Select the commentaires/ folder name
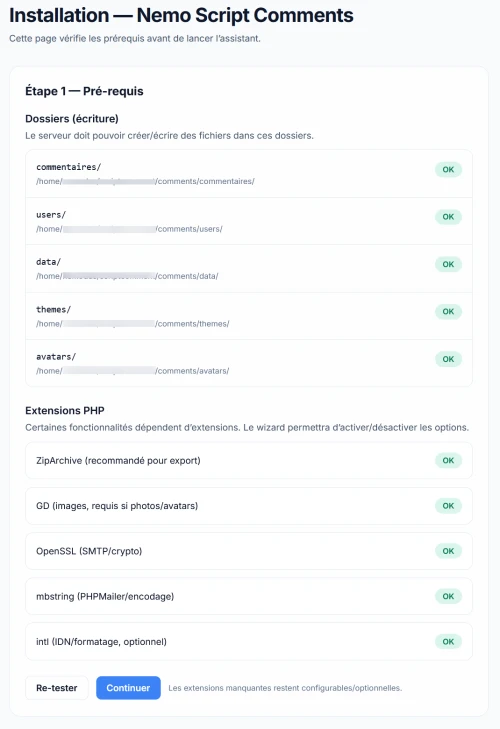 point(68,167)
